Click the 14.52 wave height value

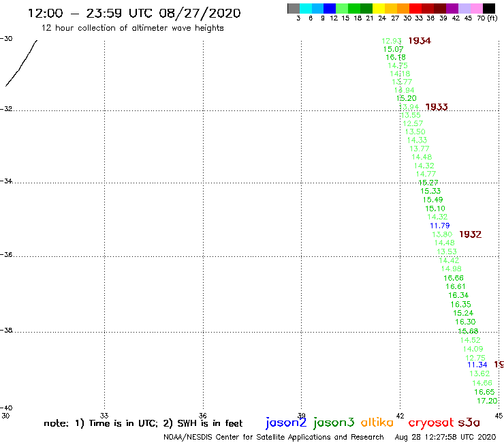point(470,340)
